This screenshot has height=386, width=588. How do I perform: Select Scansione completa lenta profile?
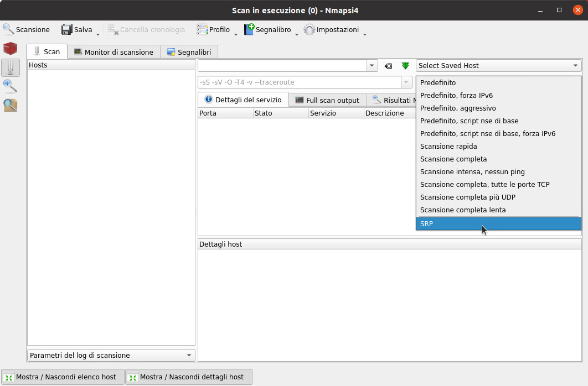coord(499,210)
